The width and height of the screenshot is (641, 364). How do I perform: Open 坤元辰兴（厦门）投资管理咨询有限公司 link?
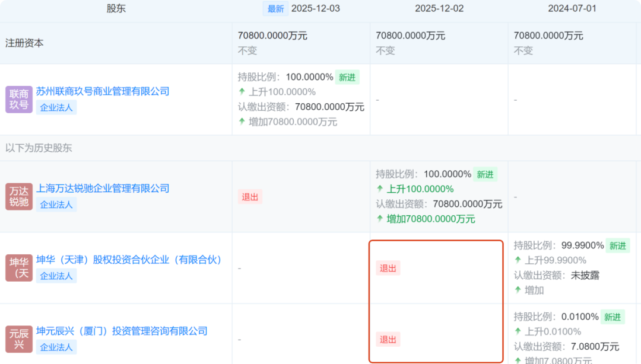[122, 331]
